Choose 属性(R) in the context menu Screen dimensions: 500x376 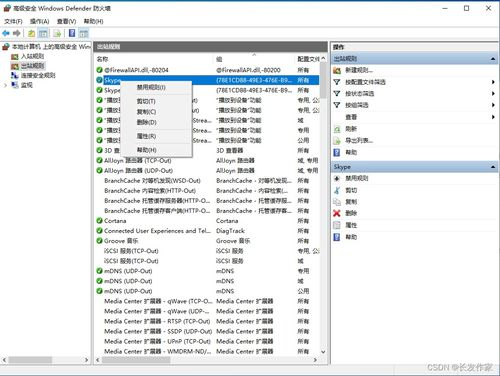click(x=156, y=136)
